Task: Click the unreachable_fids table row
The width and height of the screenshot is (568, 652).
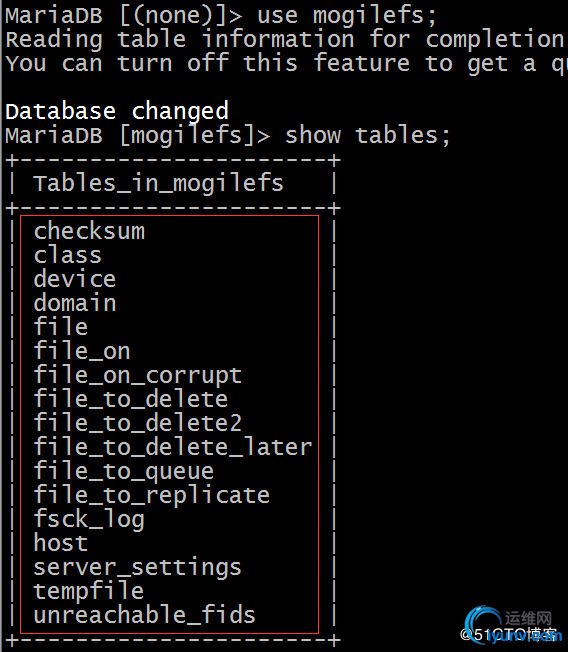Action: click(x=144, y=615)
